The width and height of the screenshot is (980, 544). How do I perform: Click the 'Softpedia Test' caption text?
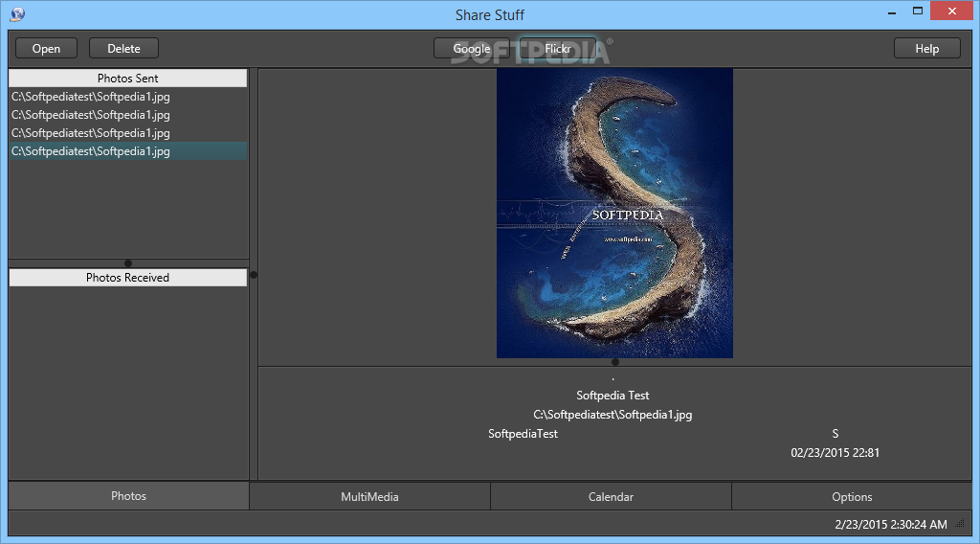(612, 396)
